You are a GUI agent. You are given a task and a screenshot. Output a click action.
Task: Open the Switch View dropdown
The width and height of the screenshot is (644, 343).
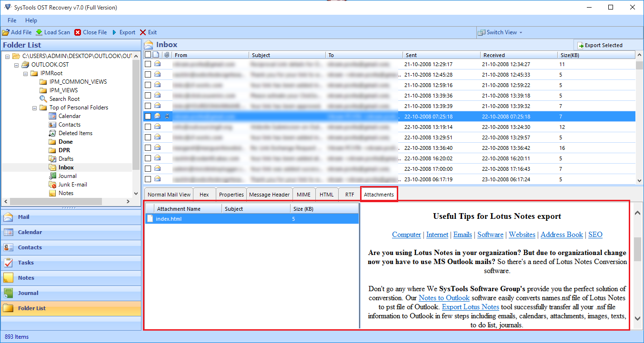point(500,32)
